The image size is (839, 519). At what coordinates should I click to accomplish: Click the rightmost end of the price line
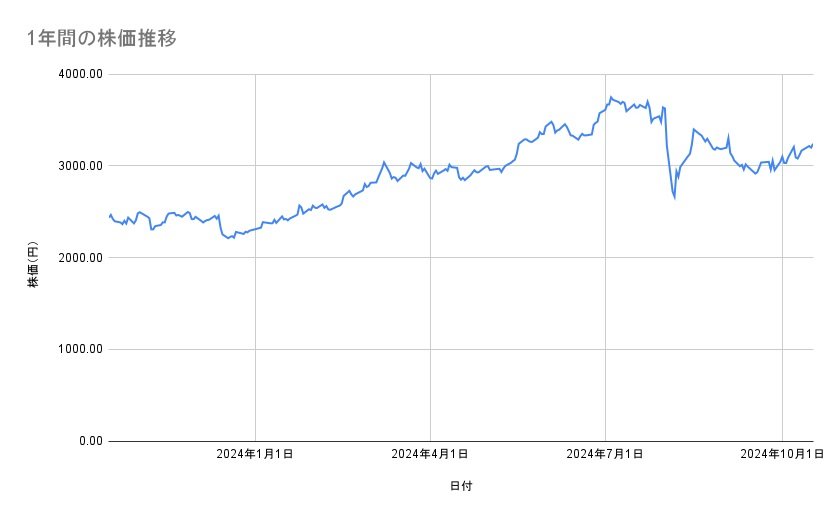coord(812,145)
